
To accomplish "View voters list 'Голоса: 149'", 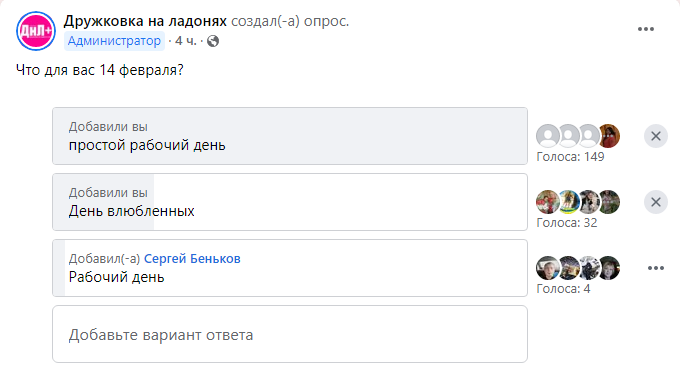I will 570,157.
